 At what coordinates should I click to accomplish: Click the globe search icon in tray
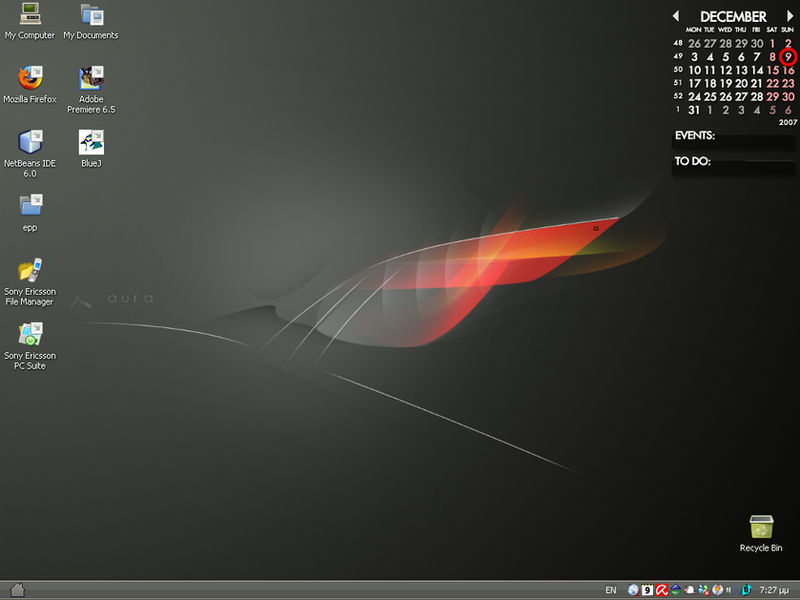632,589
